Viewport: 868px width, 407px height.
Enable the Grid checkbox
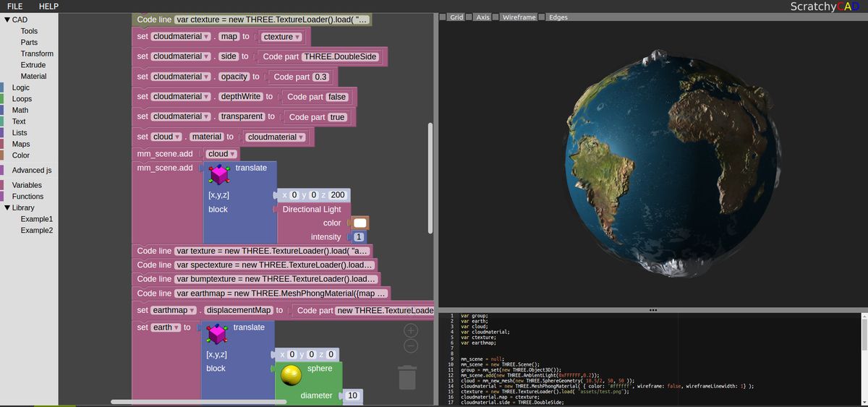(443, 17)
